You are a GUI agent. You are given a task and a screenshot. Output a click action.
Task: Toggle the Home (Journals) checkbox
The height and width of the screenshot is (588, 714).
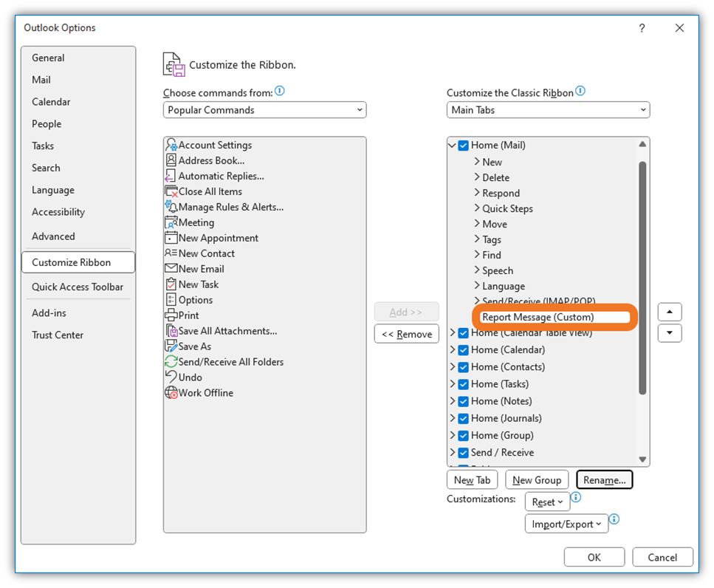coord(463,418)
